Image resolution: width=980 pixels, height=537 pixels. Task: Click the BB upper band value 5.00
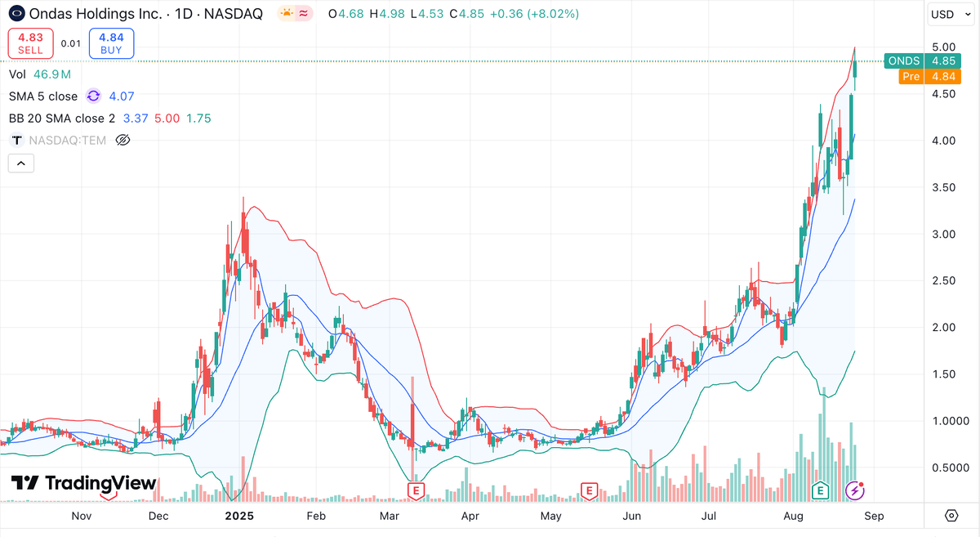pyautogui.click(x=167, y=118)
